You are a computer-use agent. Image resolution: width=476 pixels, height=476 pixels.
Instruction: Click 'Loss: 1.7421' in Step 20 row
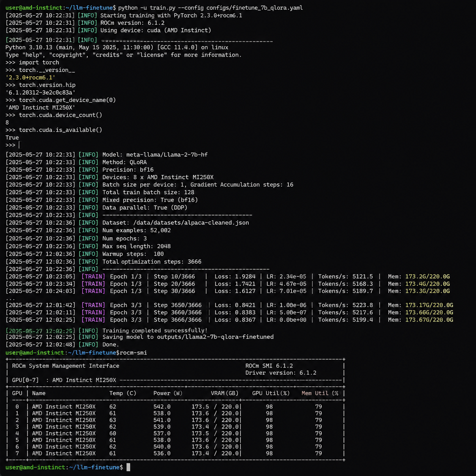tap(235, 284)
